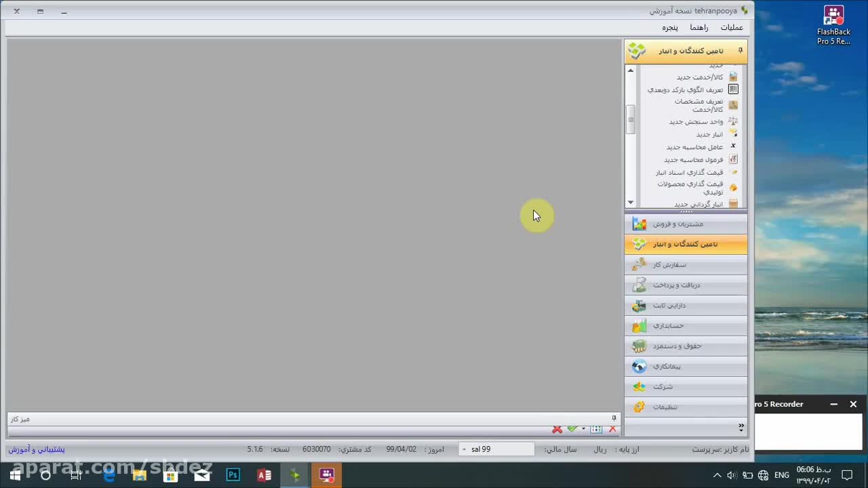
Task: Open the عملیات menu
Action: click(732, 27)
